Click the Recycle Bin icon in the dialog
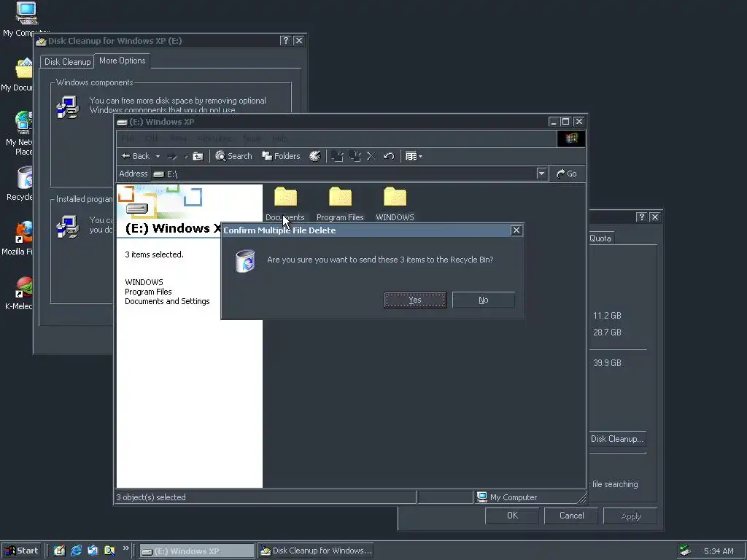 [x=246, y=261]
